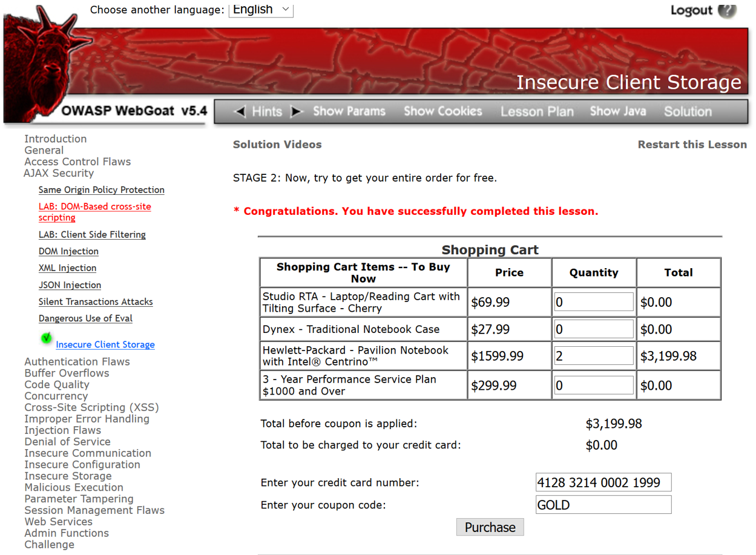The image size is (756, 555).
Task: Expand Web Services category
Action: (x=58, y=522)
